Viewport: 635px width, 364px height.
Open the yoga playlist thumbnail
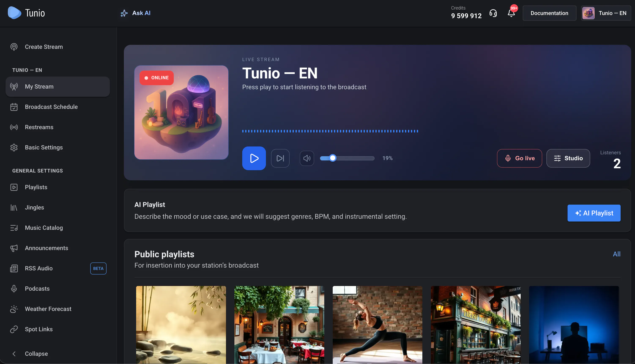point(378,325)
